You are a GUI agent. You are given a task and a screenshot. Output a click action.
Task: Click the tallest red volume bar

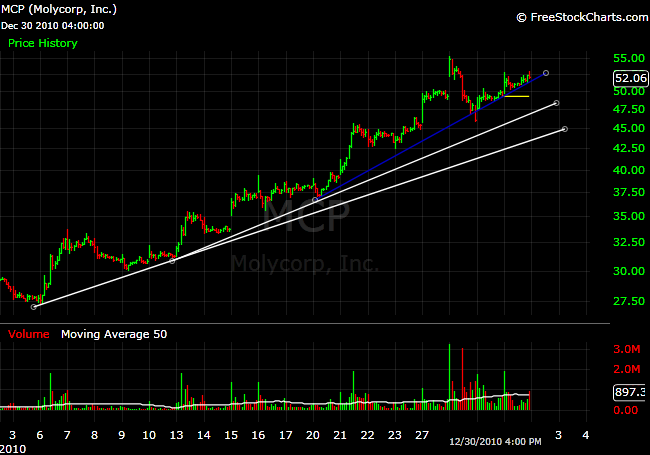click(x=463, y=380)
